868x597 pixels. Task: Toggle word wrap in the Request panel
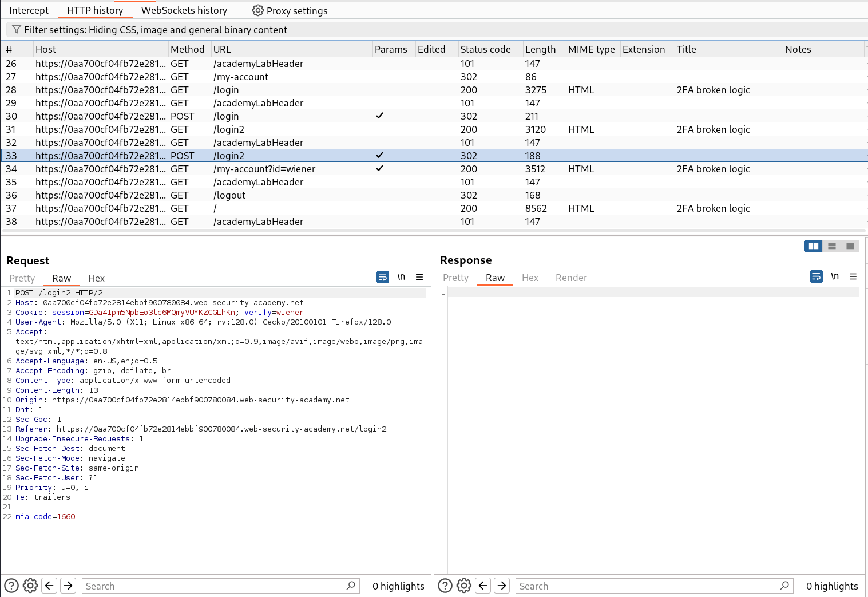pyautogui.click(x=382, y=277)
